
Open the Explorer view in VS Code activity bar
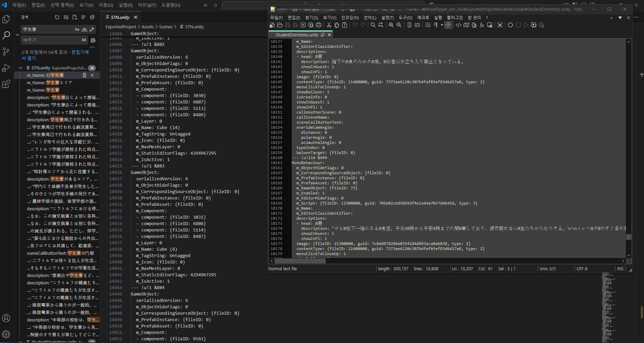pyautogui.click(x=6, y=20)
